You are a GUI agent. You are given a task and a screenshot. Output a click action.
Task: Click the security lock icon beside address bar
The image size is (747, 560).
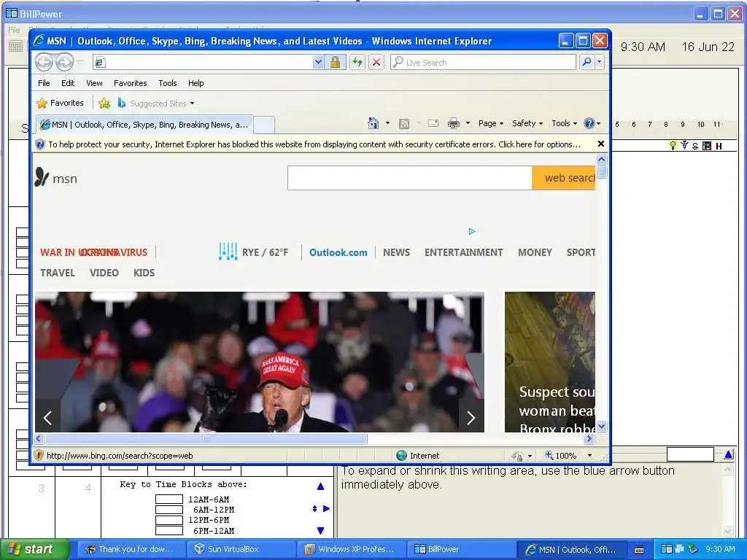click(x=335, y=62)
